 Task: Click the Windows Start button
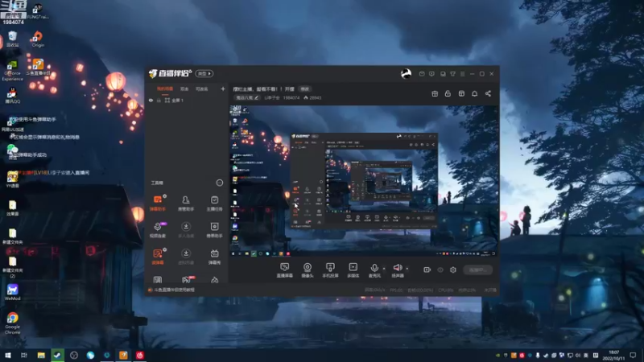tap(8, 355)
